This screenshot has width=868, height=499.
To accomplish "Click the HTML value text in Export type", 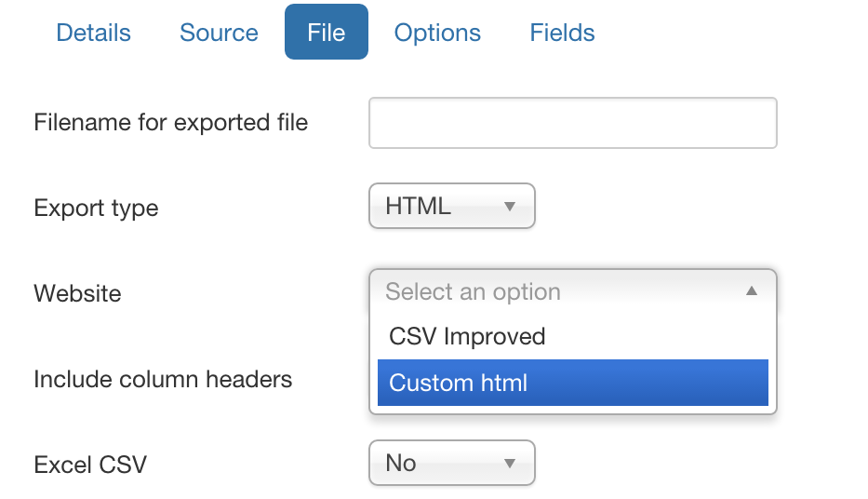I will click(x=419, y=206).
